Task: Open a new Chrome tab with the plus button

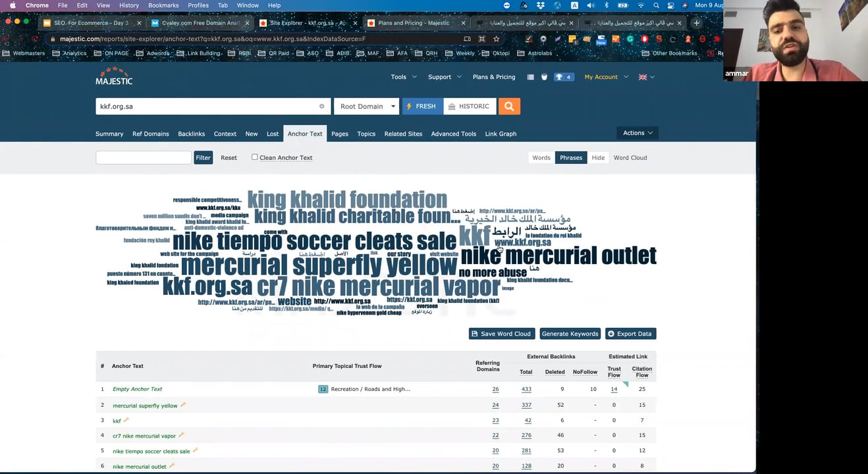Action: pos(697,23)
